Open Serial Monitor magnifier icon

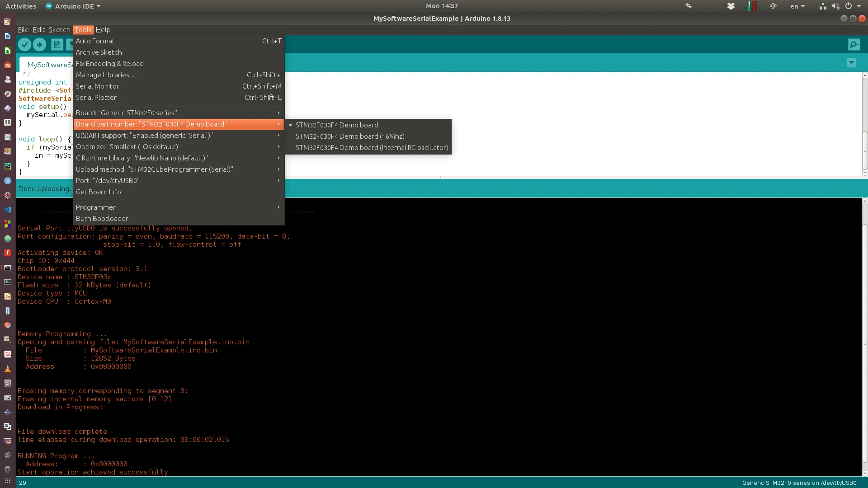(854, 44)
